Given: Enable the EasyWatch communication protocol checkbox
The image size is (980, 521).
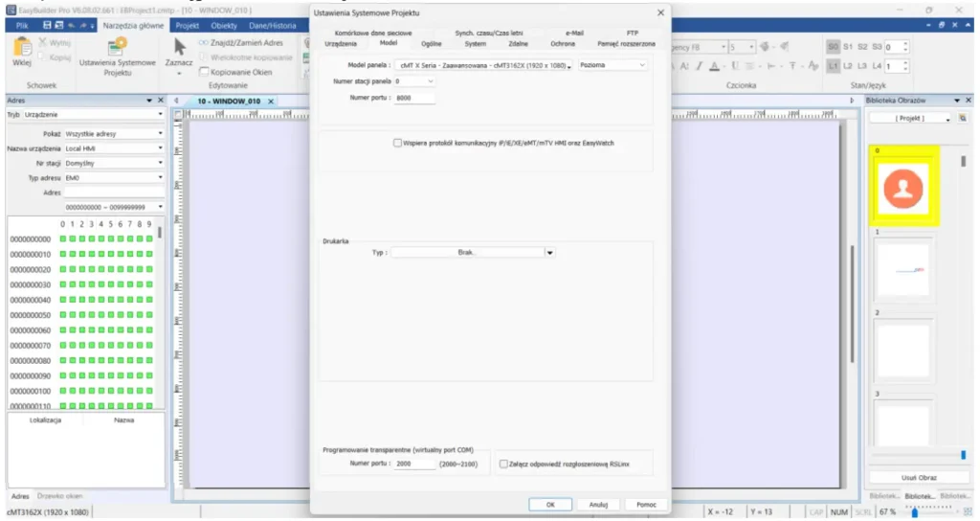Looking at the screenshot, I should tap(398, 143).
